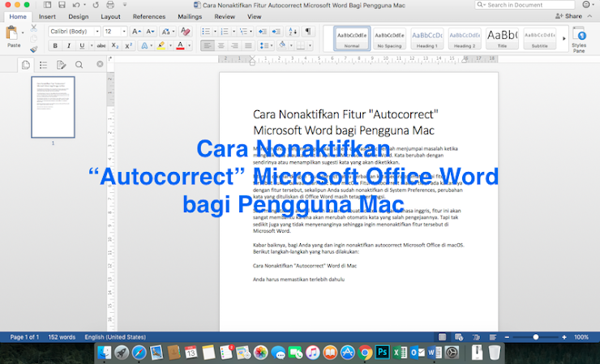
Task: Open the font size 12 dropdown
Action: (124, 32)
